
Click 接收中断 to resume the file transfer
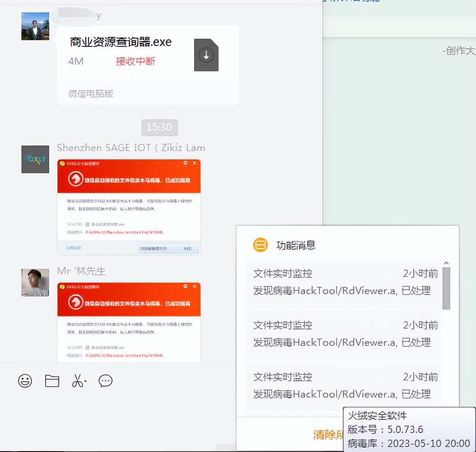pyautogui.click(x=135, y=61)
